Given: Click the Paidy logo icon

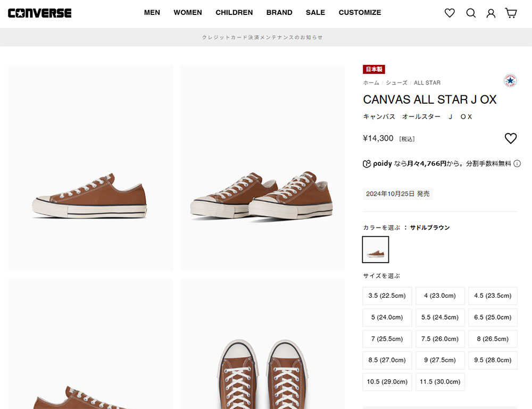Looking at the screenshot, I should pos(367,164).
